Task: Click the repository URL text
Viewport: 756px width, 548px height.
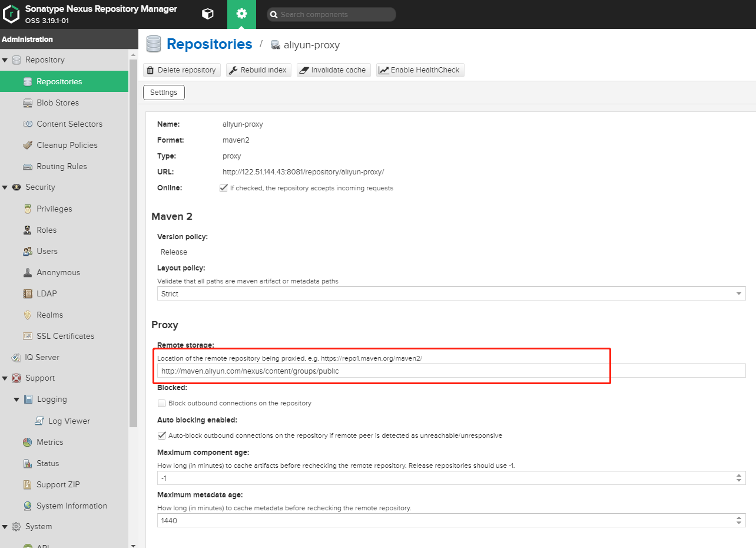Action: pyautogui.click(x=303, y=172)
